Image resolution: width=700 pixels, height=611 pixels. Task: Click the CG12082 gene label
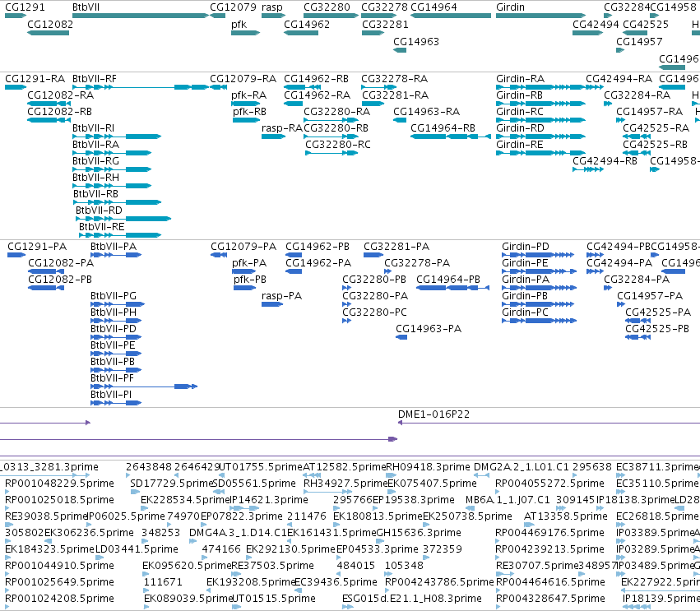[x=50, y=24]
